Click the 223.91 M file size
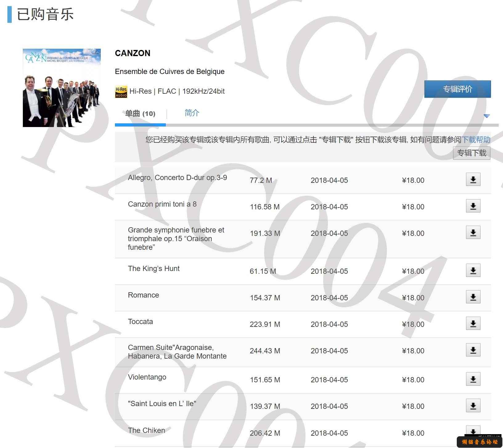 265,324
